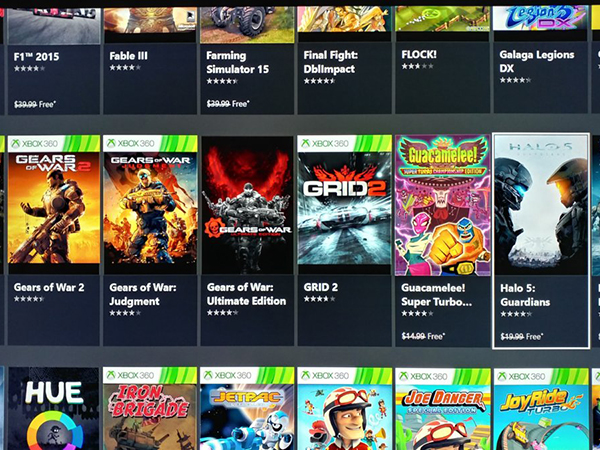Open the Farming Simulator 15 tractor thumbnail

click(247, 24)
